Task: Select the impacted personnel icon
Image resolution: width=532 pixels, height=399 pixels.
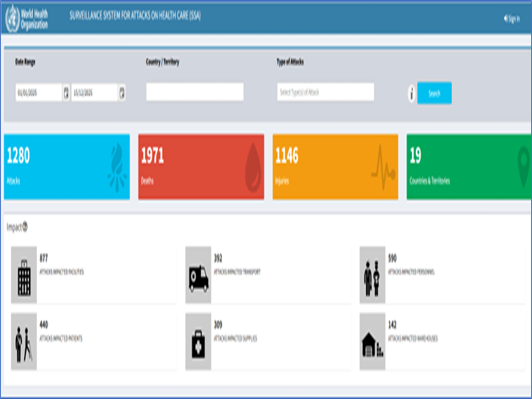Action: coord(372,275)
